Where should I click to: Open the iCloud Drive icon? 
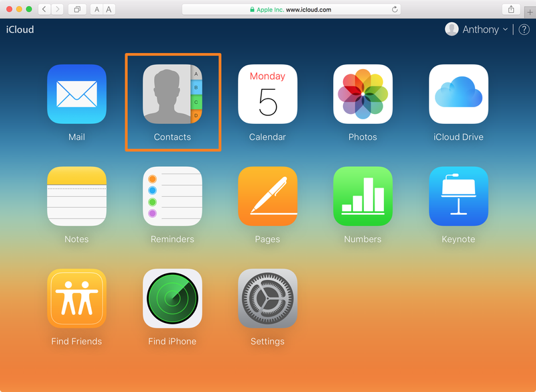[x=458, y=94]
